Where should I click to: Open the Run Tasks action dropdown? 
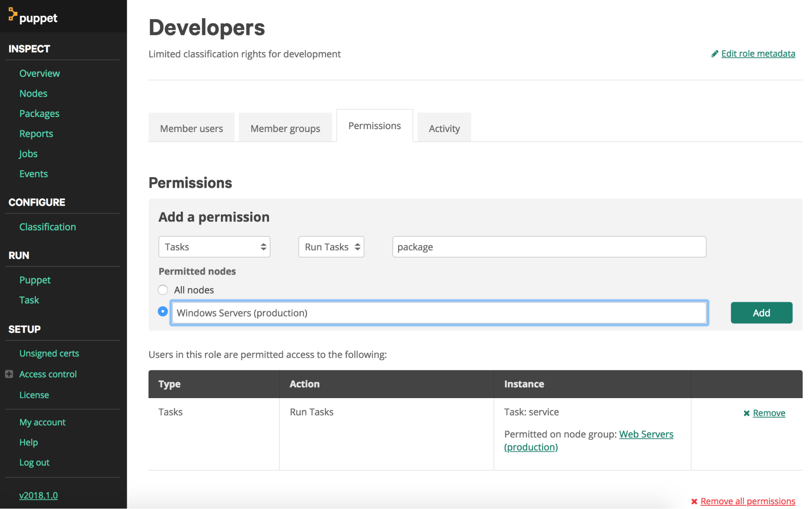(x=331, y=247)
